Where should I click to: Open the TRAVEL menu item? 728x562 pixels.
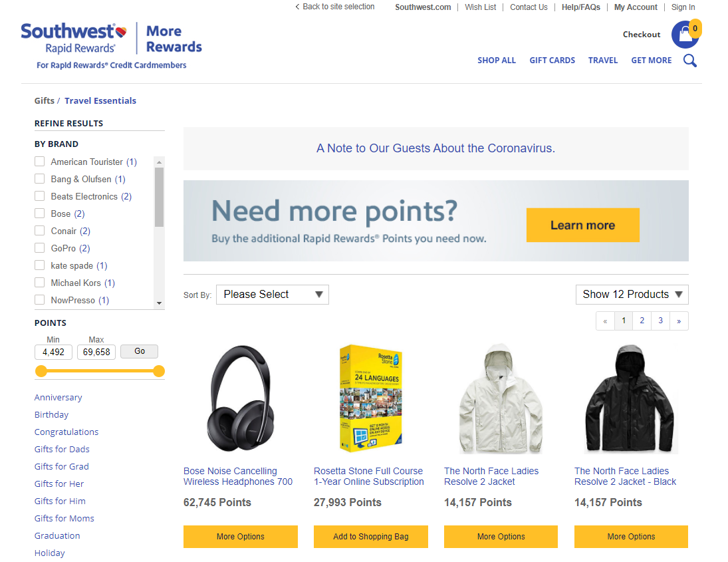[x=603, y=60]
